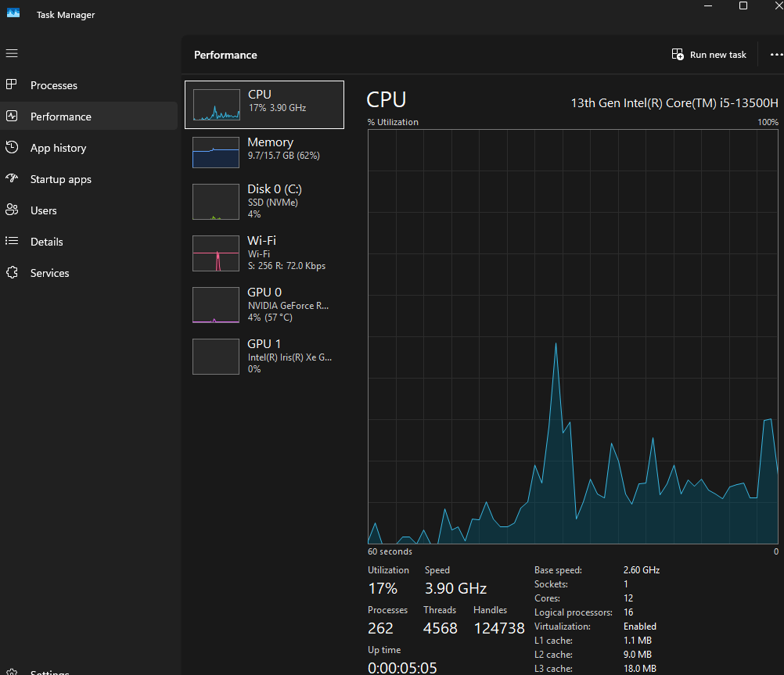This screenshot has width=784, height=675.
Task: Click the Logical processors value 16
Action: click(628, 612)
